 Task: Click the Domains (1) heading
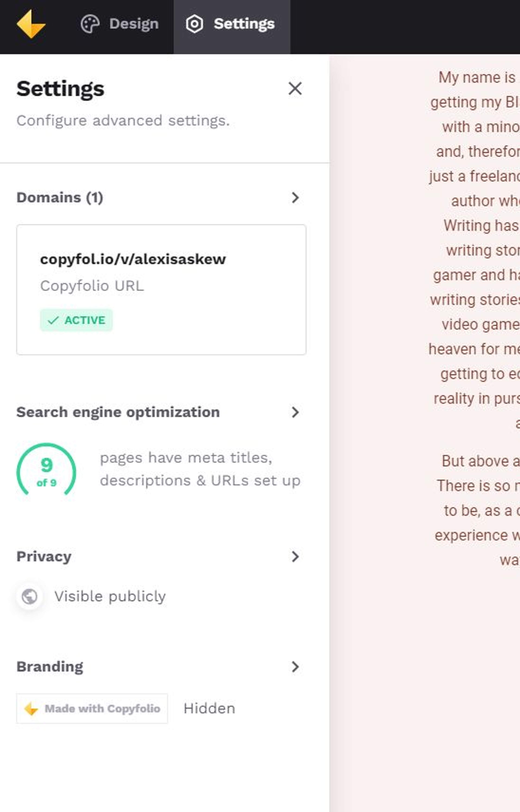(60, 198)
